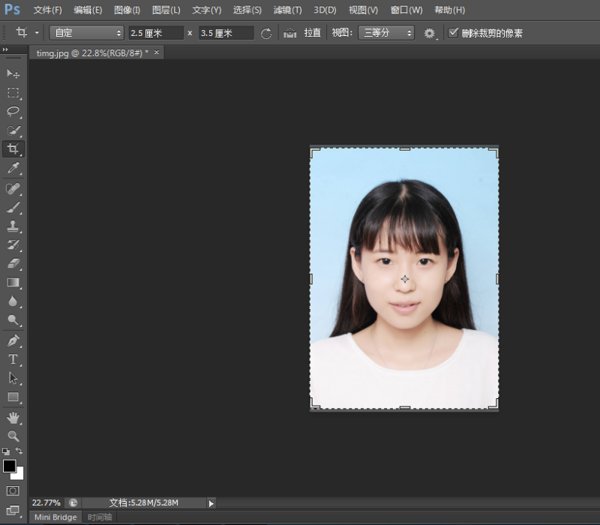Select the Rectangular Marquee tool
Viewport: 600px width, 525px height.
click(13, 93)
